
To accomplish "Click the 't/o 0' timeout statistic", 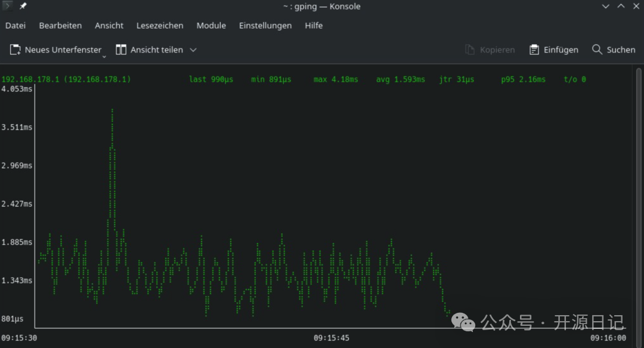I will 575,79.
